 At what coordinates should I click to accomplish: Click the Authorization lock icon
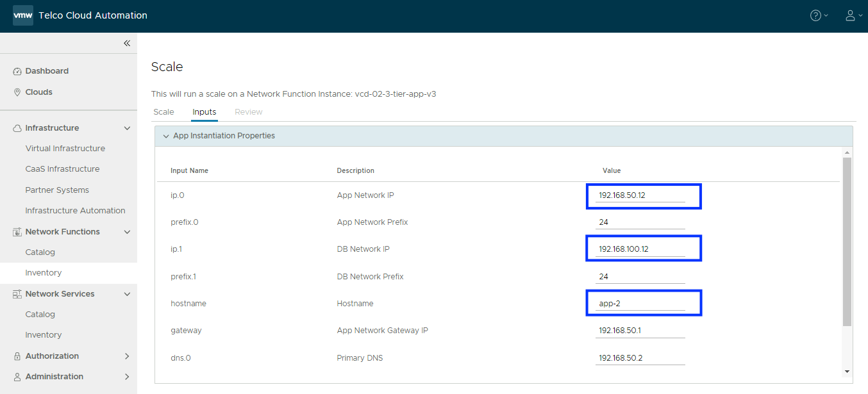coord(17,356)
